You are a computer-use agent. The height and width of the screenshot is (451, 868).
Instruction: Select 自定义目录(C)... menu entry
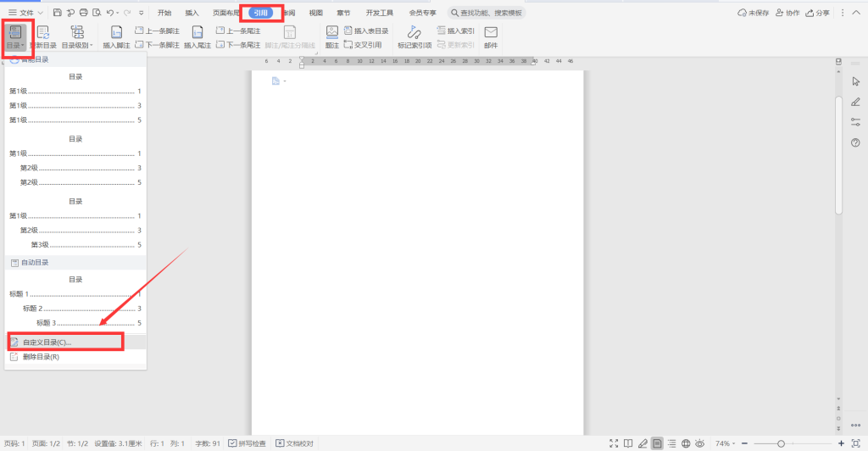[x=47, y=342]
